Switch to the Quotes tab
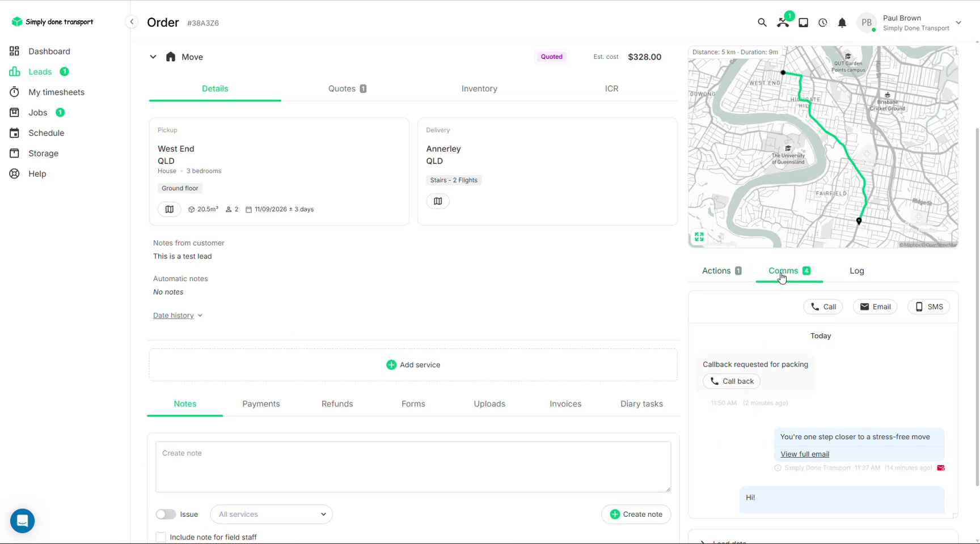This screenshot has height=544, width=980. pos(347,88)
